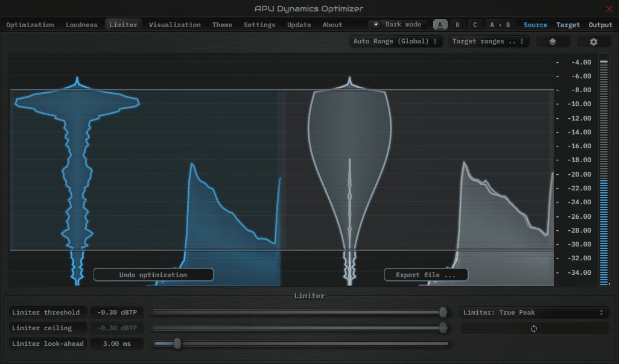Click the Limiter section heading
This screenshot has width=619, height=364.
(309, 296)
